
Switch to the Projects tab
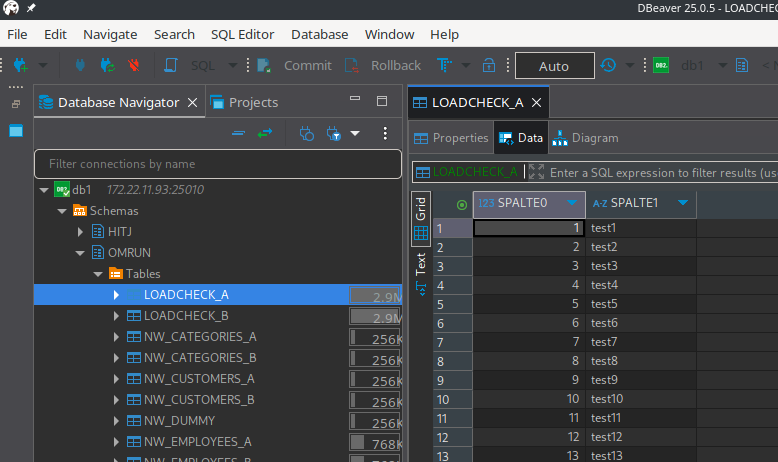click(244, 102)
